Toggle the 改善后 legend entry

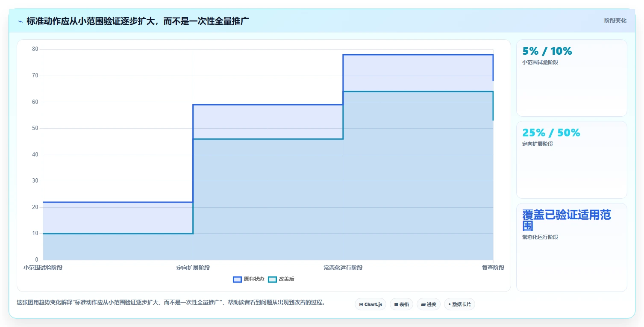point(281,279)
